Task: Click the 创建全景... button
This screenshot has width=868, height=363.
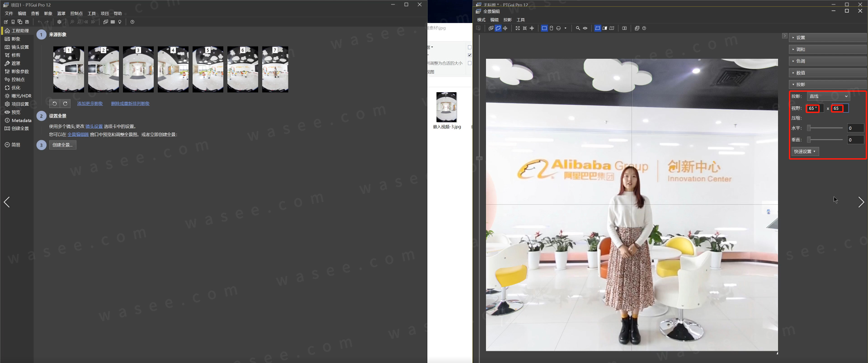Action: pos(62,145)
